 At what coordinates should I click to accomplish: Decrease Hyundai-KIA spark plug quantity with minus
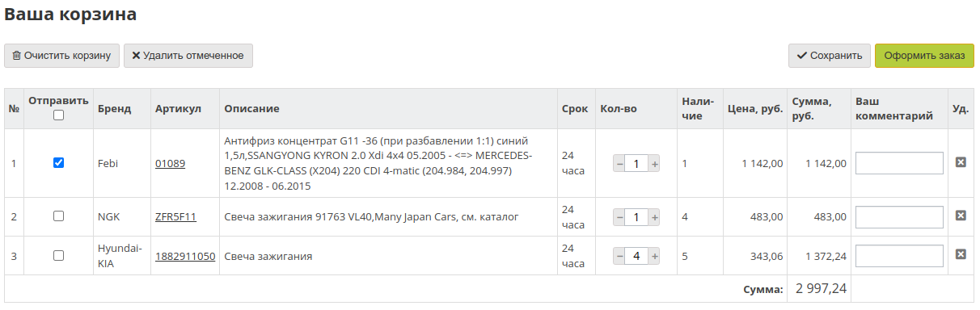click(x=619, y=256)
